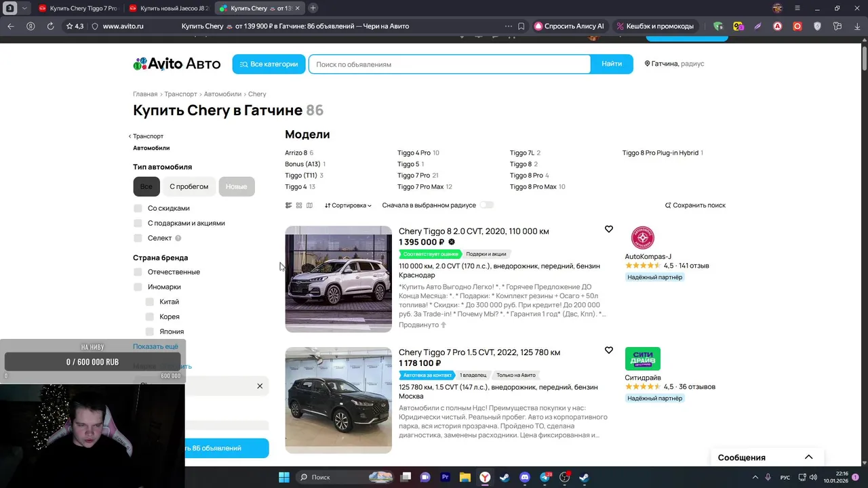The width and height of the screenshot is (868, 488).
Task: Open the Tiggo 8 Pro Max model link
Action: (533, 187)
